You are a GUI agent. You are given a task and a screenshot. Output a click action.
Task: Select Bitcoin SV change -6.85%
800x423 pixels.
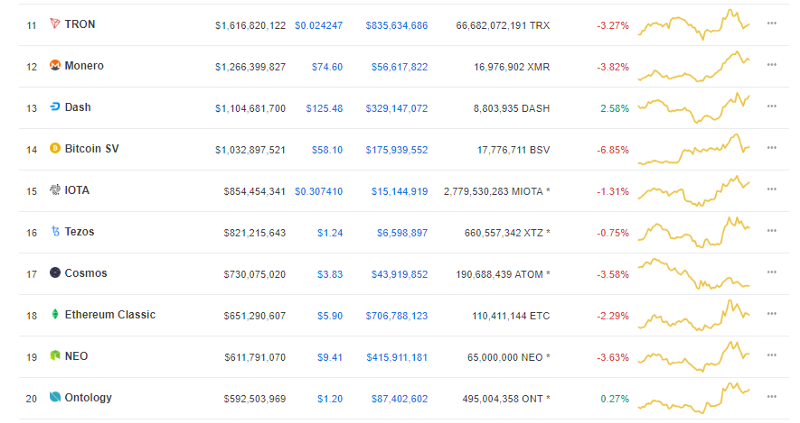point(613,150)
